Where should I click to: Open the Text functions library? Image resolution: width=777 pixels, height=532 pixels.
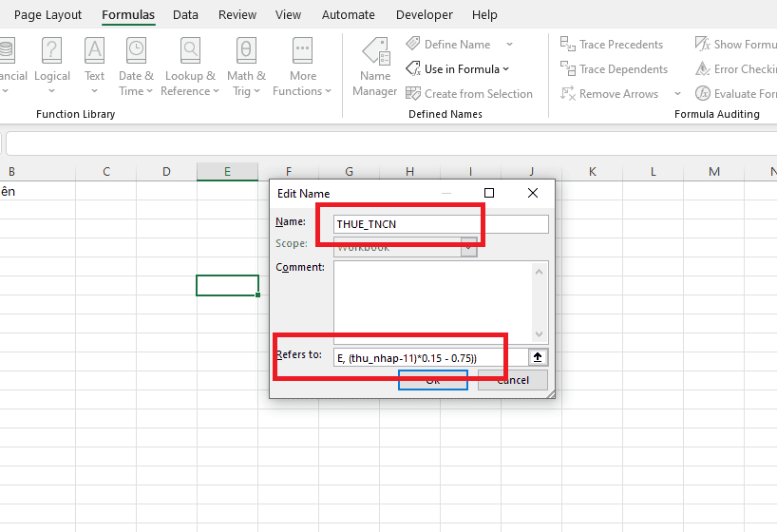pos(94,66)
